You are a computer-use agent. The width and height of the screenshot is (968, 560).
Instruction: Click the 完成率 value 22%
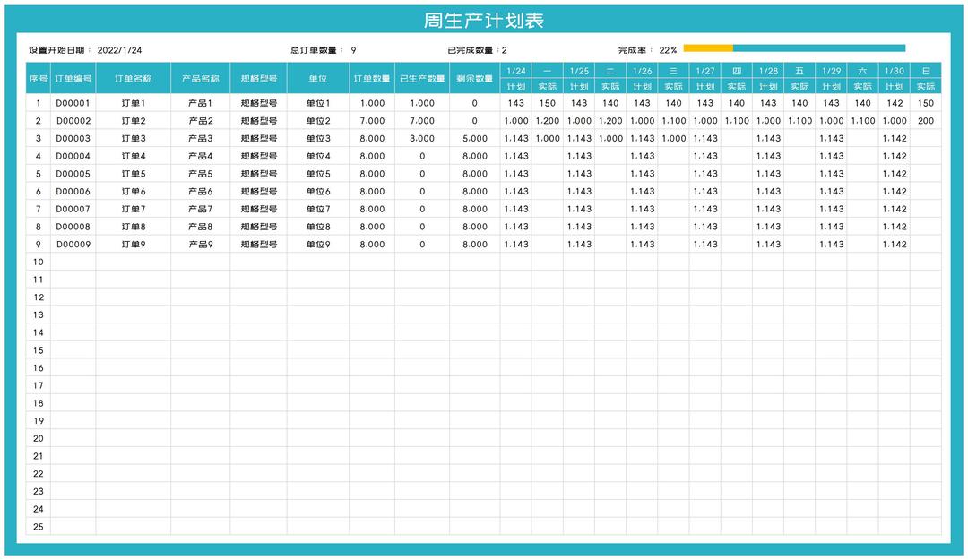(668, 50)
